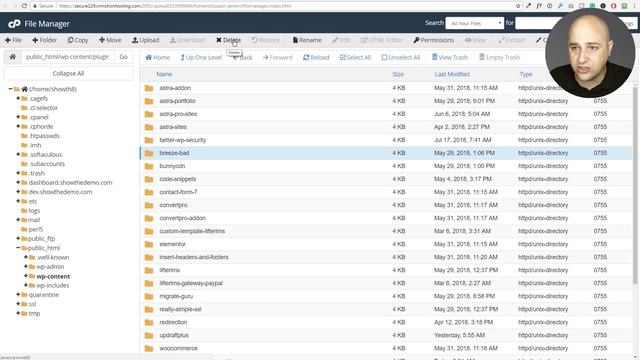
Task: Select wp-admin in the folder tree
Action: (50, 267)
